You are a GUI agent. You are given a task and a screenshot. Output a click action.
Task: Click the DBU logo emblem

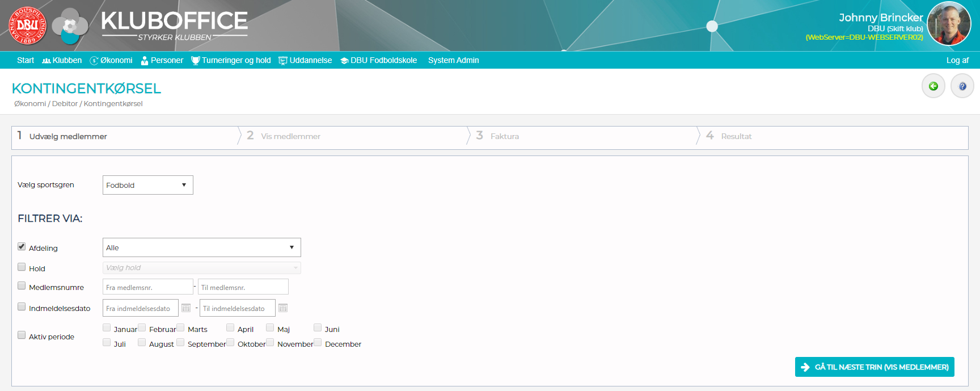[x=27, y=26]
